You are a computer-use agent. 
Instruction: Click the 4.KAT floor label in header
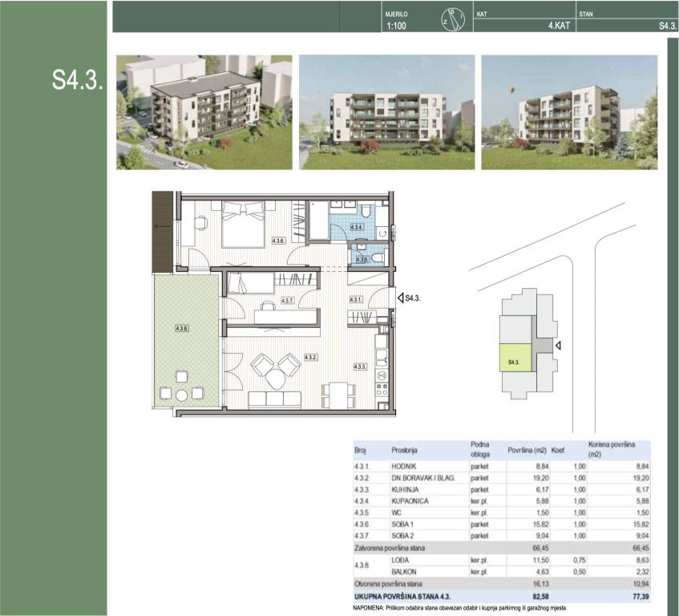(559, 26)
